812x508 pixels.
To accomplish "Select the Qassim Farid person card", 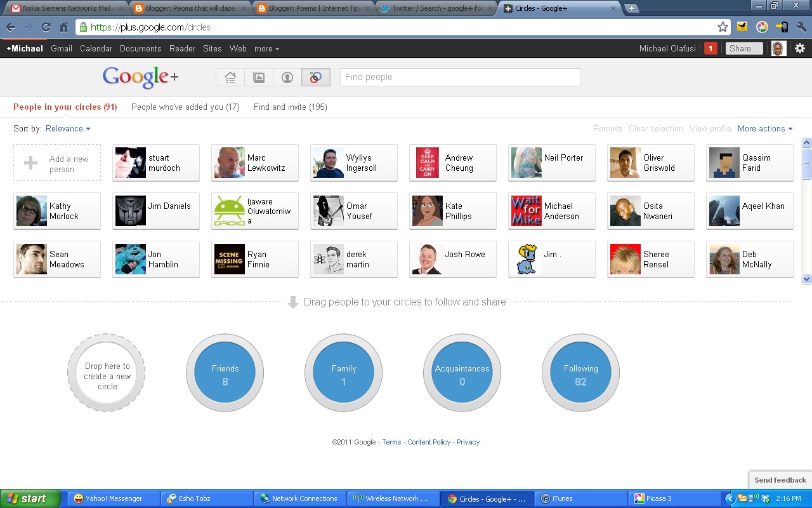I will 750,163.
